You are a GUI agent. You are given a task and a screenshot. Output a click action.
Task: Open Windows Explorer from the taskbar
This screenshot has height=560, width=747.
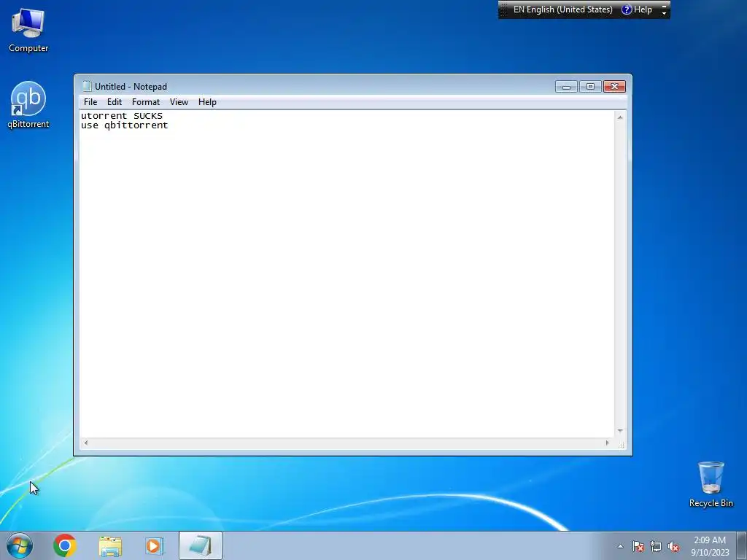(110, 545)
